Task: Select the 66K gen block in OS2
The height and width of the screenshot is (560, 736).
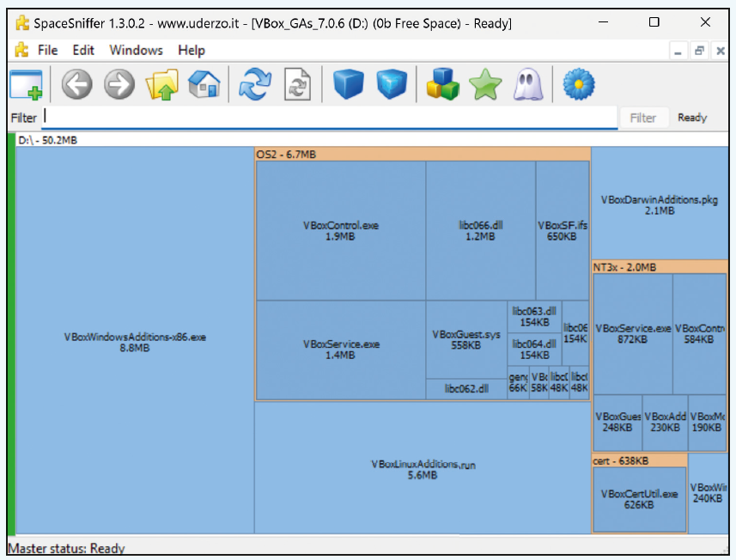Action: click(x=518, y=382)
